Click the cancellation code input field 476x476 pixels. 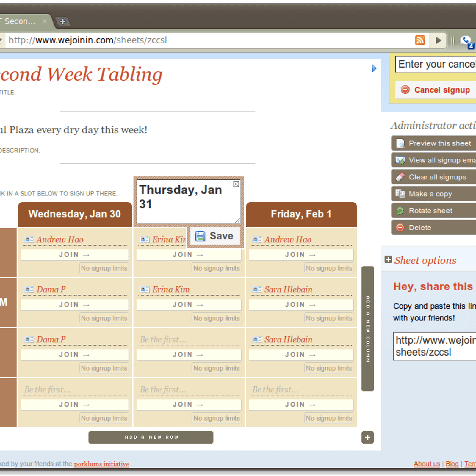tap(436, 64)
